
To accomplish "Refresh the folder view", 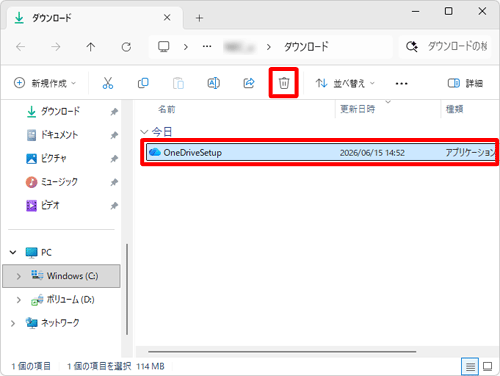I will pos(126,47).
